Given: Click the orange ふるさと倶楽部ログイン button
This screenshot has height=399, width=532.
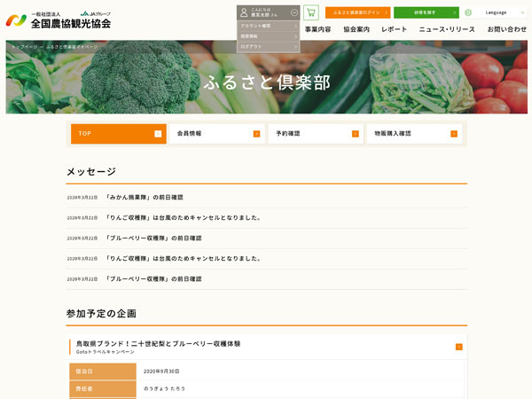Looking at the screenshot, I should pos(357,12).
